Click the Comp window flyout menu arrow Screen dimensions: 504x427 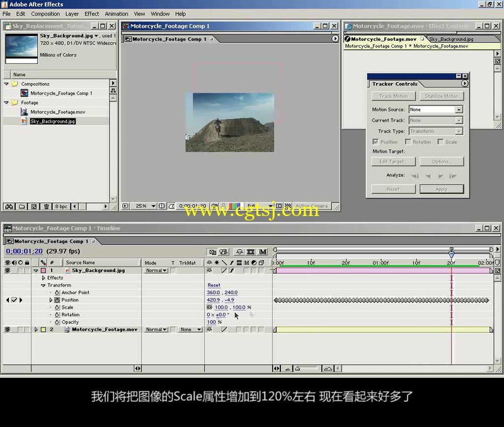(335, 38)
